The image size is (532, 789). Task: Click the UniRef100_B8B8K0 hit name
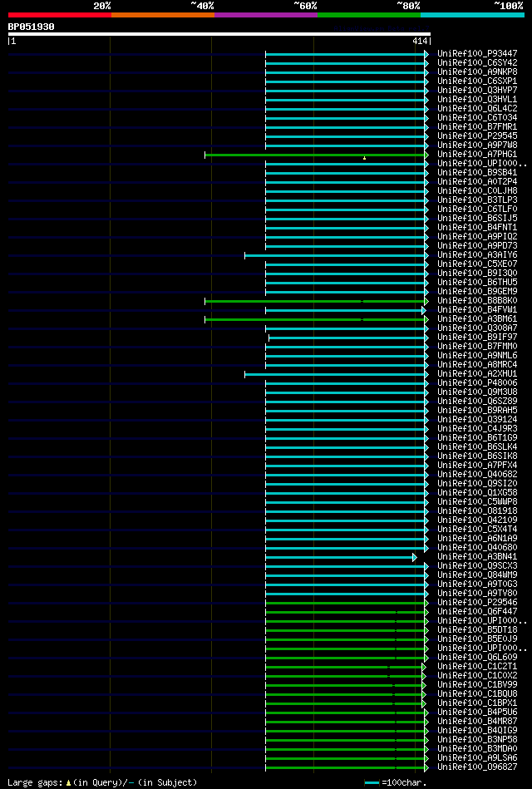pyautogui.click(x=477, y=301)
